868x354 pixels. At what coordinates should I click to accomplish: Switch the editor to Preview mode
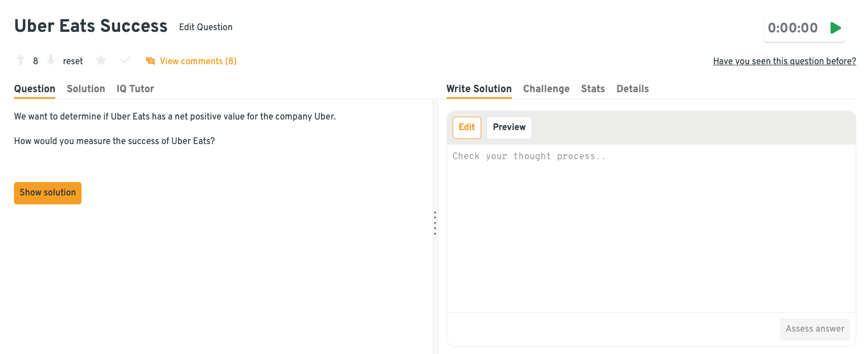[x=509, y=127]
